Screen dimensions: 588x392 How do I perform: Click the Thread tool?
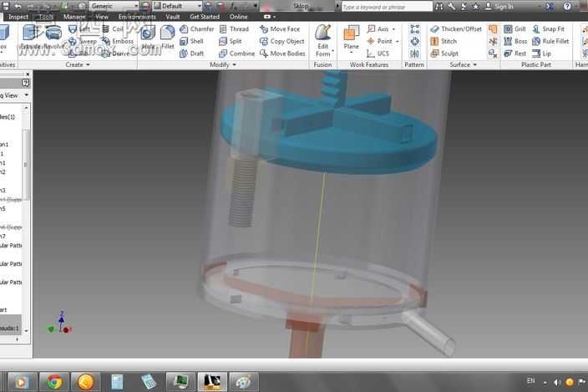[x=234, y=29]
